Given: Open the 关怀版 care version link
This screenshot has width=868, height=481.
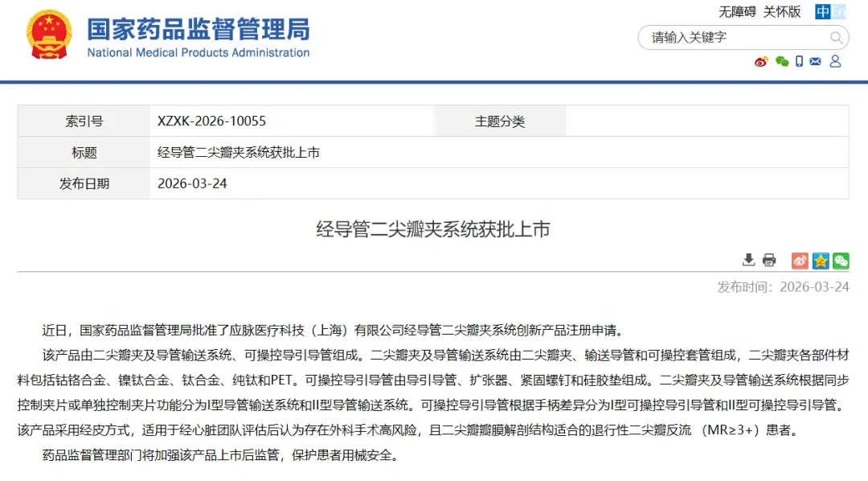Looking at the screenshot, I should [782, 11].
